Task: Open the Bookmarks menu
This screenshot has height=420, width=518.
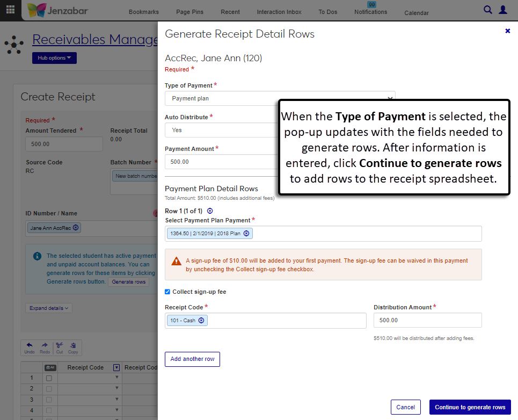Action: point(144,12)
